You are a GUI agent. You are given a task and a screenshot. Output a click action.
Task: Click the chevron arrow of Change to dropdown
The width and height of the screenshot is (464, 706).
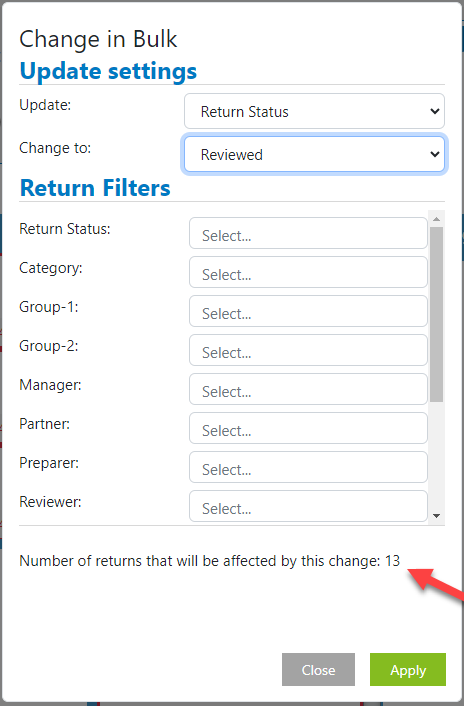pos(434,154)
